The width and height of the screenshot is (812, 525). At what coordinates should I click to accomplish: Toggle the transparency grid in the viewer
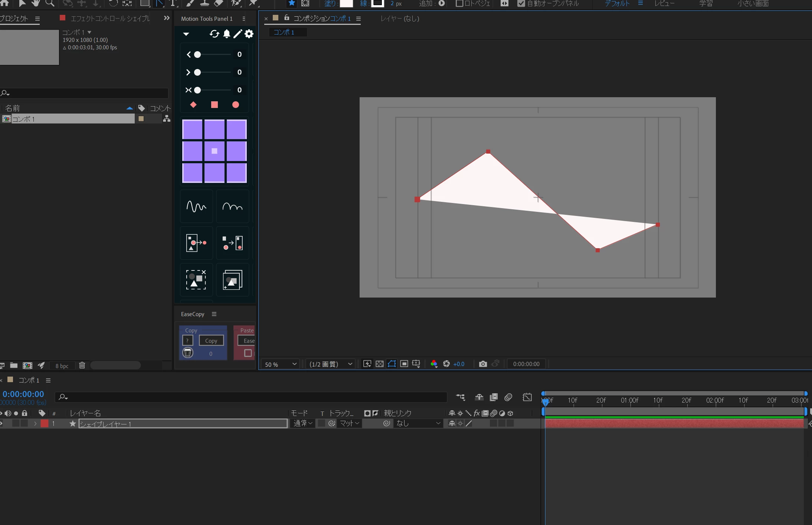(x=380, y=364)
